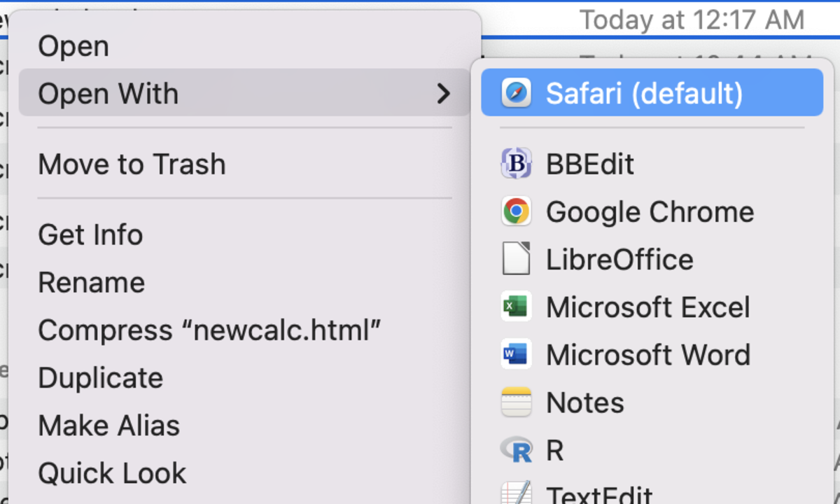Click the Safari compass icon
This screenshot has height=504, width=840.
coord(516,93)
